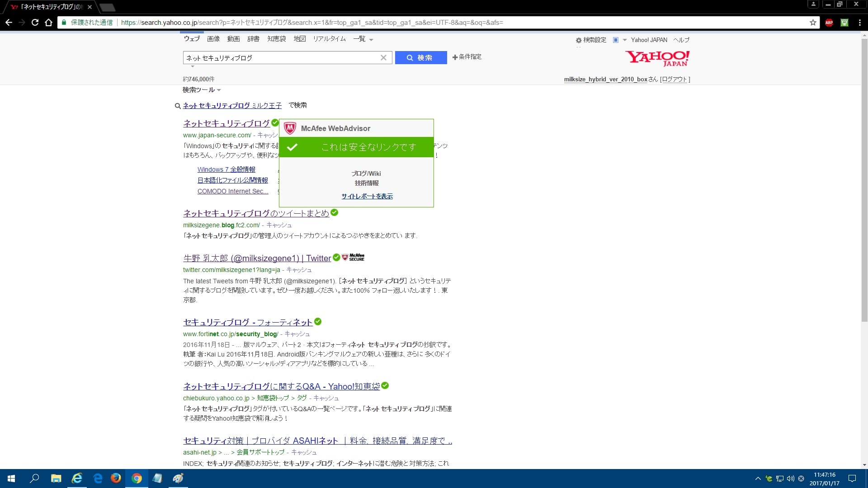868x488 pixels.
Task: Click the green checkmark beside Yahoo!知恵袋 result
Action: click(x=385, y=385)
